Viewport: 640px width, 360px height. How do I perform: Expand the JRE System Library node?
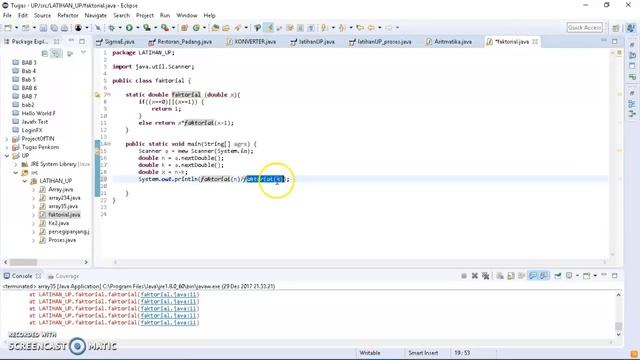point(16,164)
